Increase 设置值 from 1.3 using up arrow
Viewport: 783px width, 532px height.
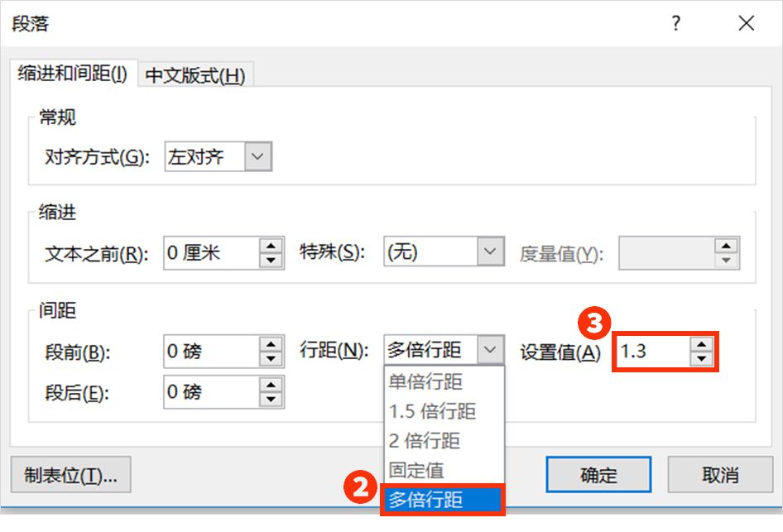(x=702, y=346)
